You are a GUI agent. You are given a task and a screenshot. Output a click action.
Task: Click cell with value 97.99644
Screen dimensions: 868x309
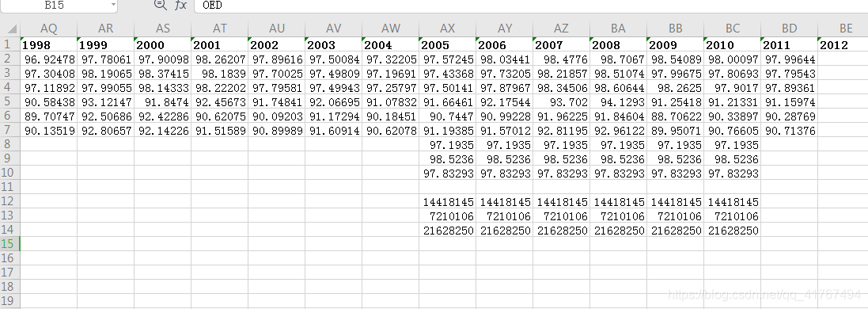(x=790, y=59)
